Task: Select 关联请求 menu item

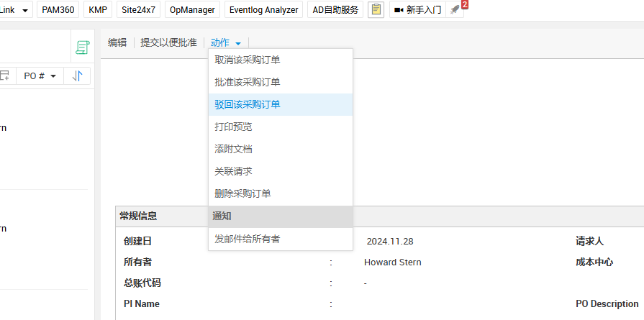Action: point(234,171)
